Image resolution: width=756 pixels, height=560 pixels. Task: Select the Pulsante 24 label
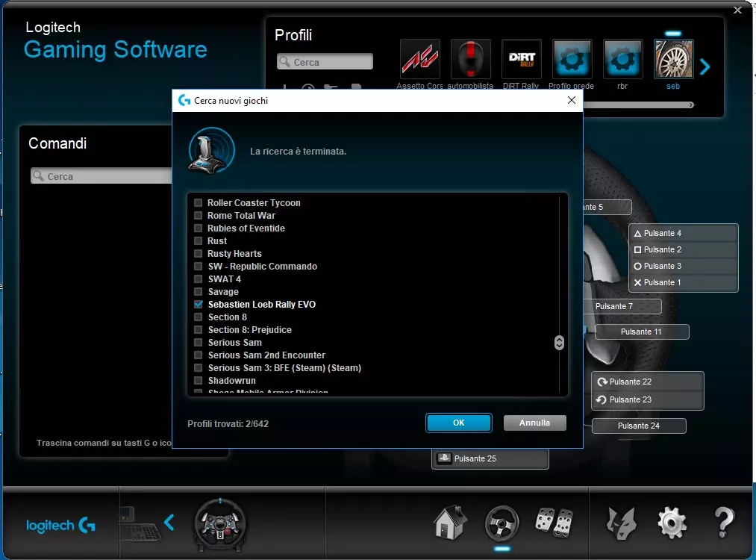tap(639, 426)
